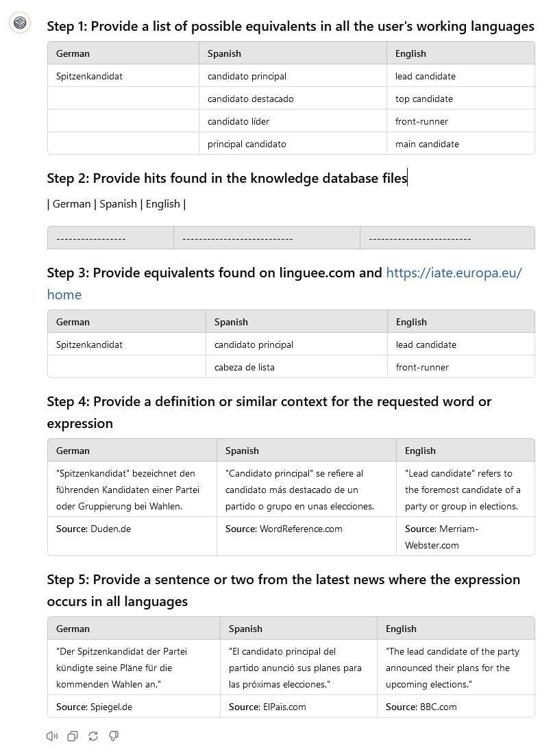Click the 'cabeza de lista' cell
The width and height of the screenshot is (553, 756).
244,367
